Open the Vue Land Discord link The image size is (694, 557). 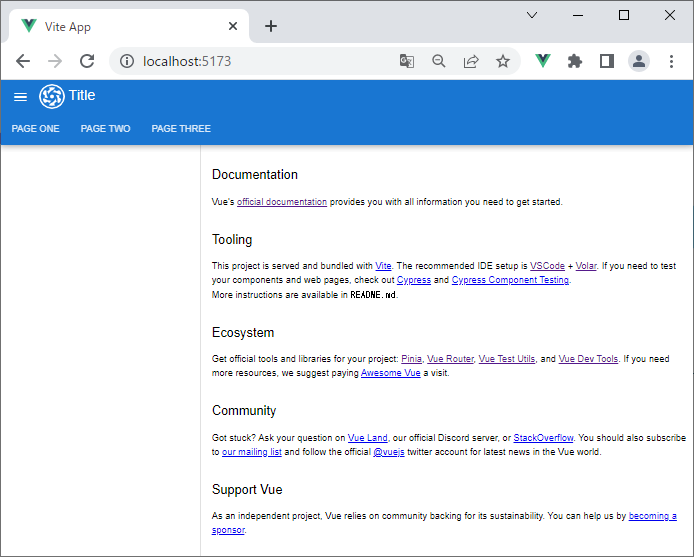[367, 437]
